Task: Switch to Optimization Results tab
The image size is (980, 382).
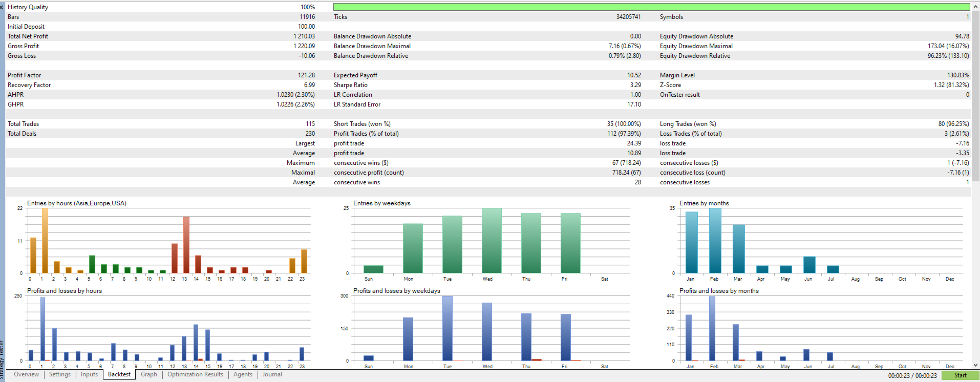Action: click(196, 374)
